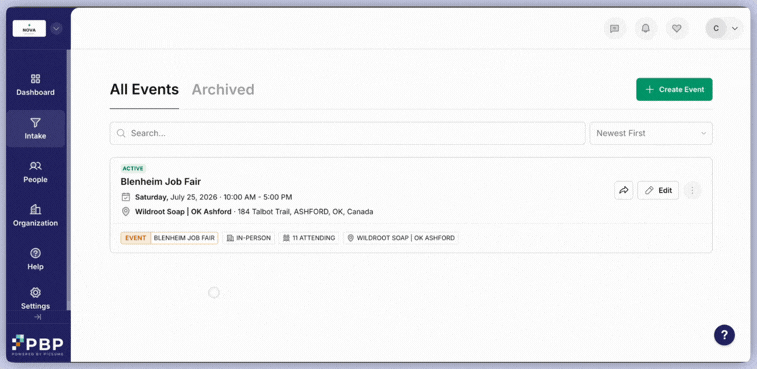Collapse the sidebar with the arrow icon
Viewport: 757px width, 369px height.
coord(38,317)
